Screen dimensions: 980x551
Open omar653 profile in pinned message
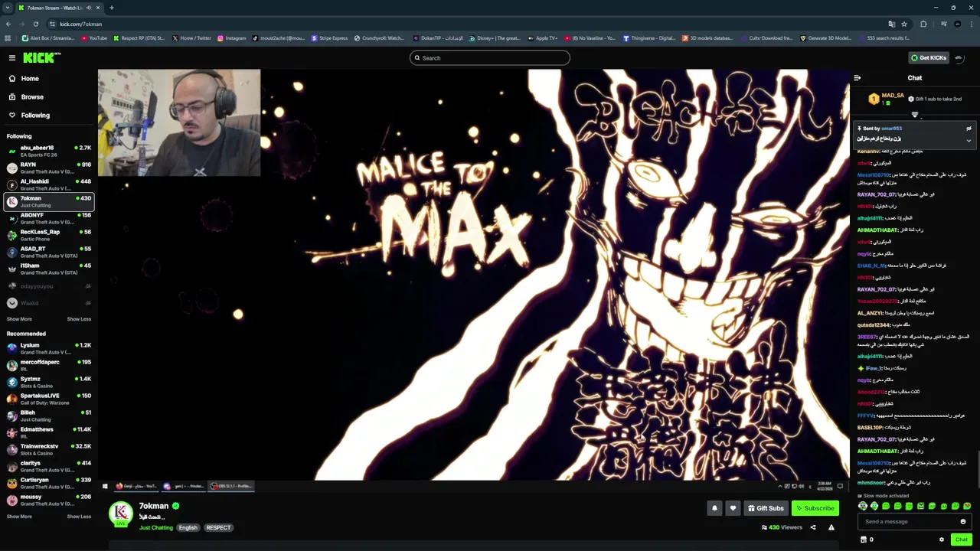click(891, 129)
